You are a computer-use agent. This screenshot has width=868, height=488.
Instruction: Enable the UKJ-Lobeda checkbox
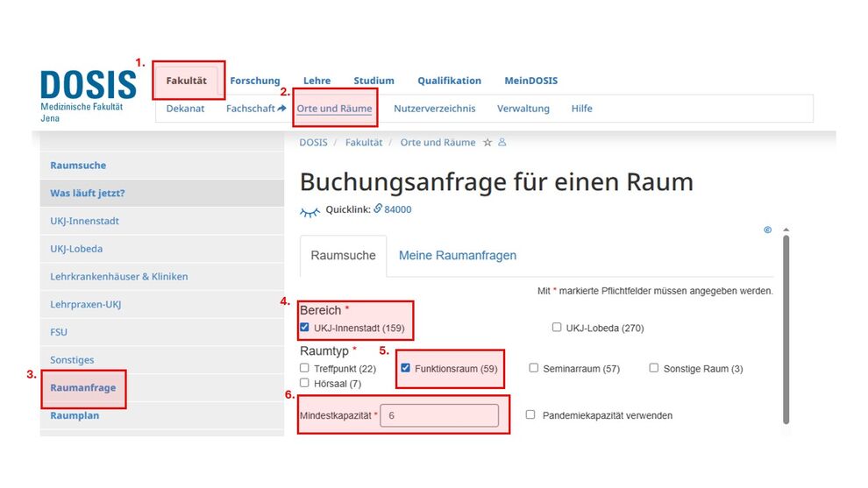[557, 328]
